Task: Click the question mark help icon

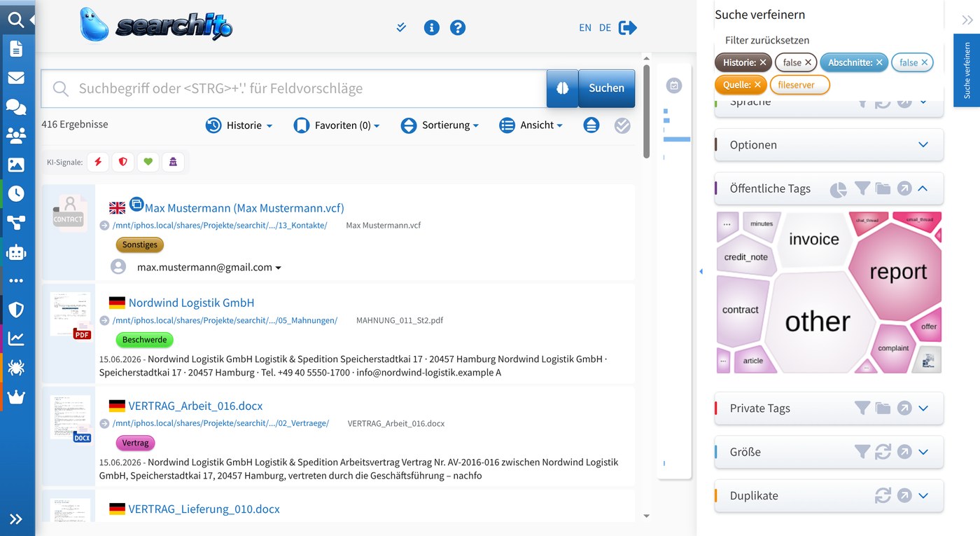Action: pyautogui.click(x=458, y=28)
